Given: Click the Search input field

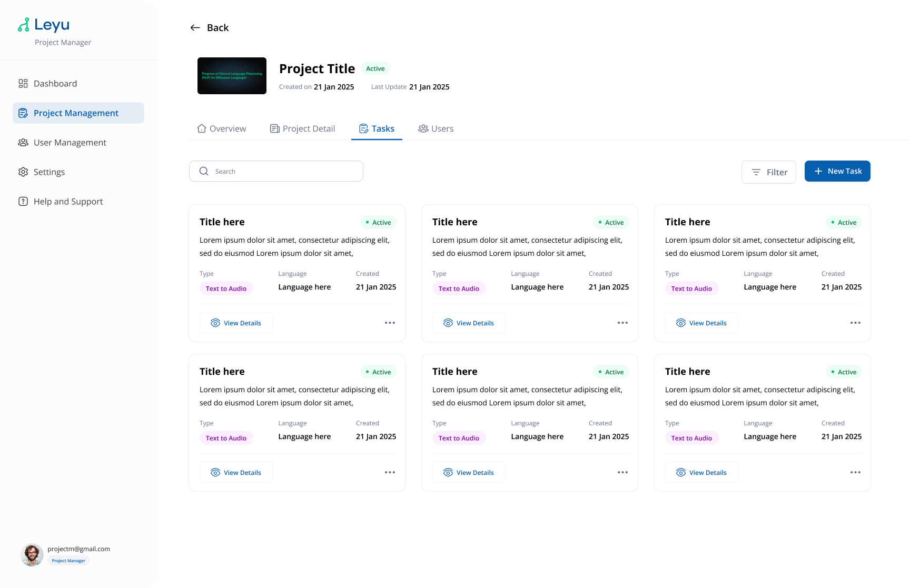Looking at the screenshot, I should point(284,171).
